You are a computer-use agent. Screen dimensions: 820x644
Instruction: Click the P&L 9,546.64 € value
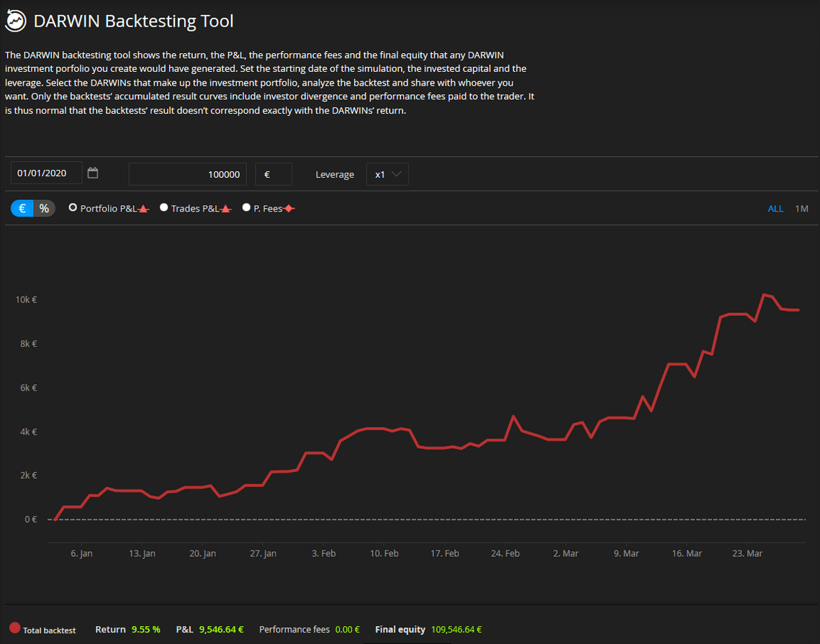pos(221,630)
